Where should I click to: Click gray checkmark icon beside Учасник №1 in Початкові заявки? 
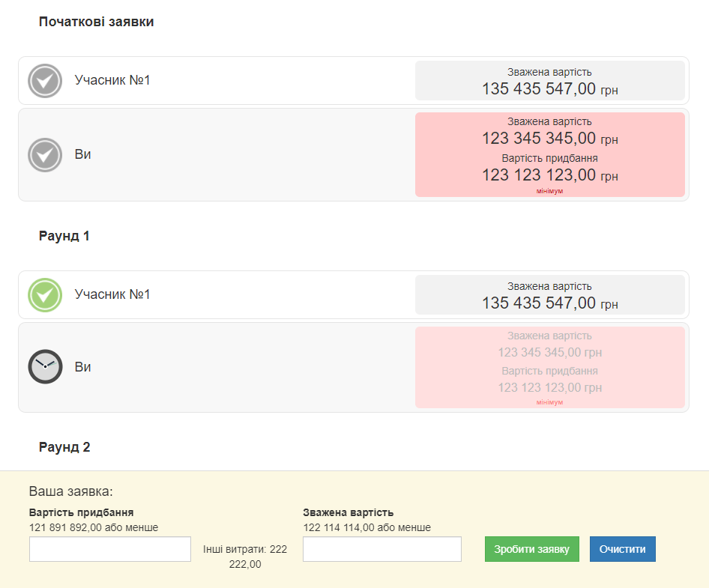tap(45, 80)
